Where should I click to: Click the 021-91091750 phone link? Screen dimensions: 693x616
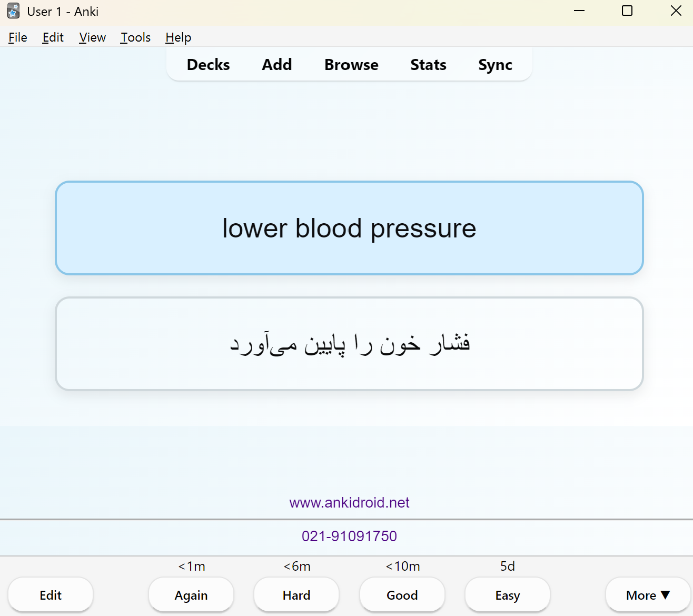(349, 536)
